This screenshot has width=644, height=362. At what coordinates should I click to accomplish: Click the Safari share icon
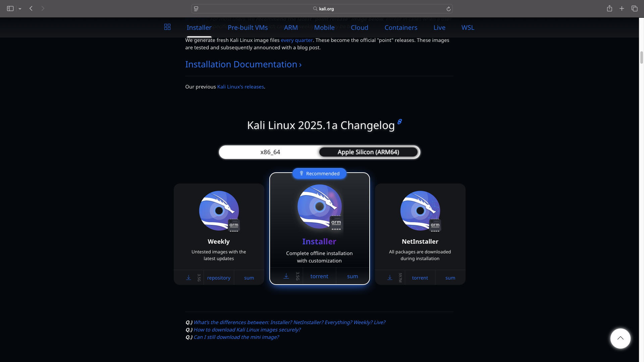[x=609, y=9]
